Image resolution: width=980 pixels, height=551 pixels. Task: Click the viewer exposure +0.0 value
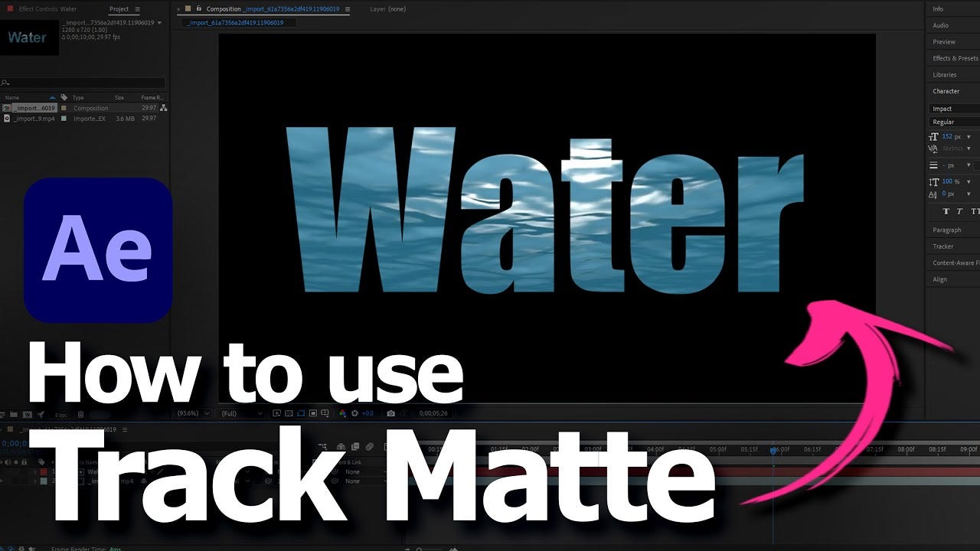tap(367, 413)
